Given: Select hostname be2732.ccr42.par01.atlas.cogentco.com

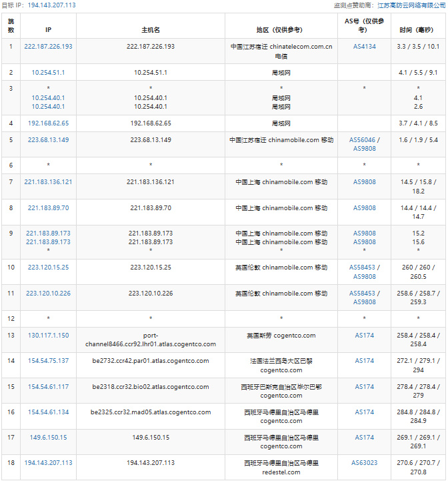Looking at the screenshot, I should 151,361.
